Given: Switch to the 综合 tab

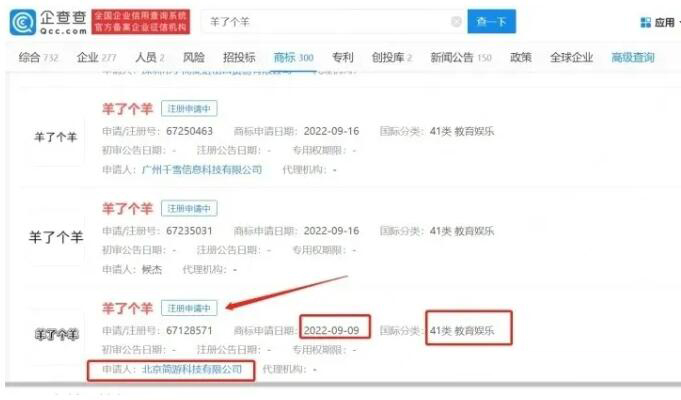Looking at the screenshot, I should (x=38, y=57).
